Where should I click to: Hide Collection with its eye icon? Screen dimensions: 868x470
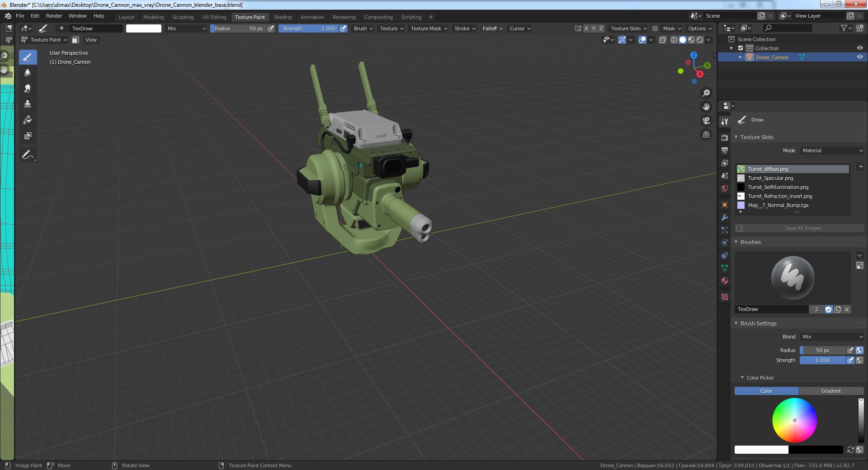[860, 48]
